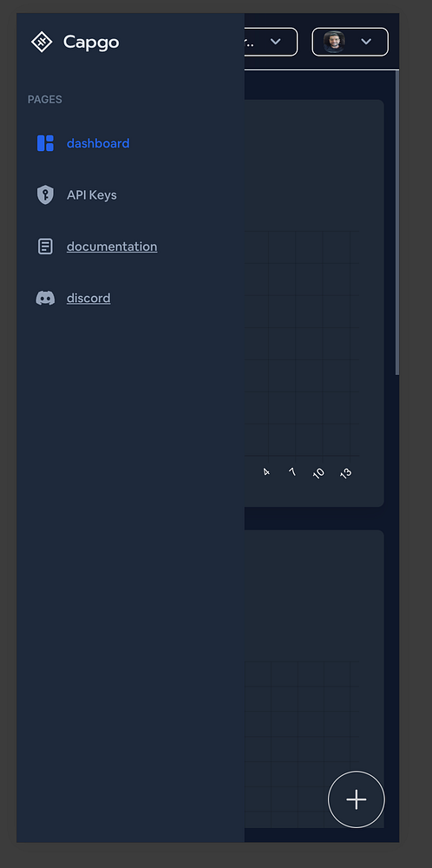This screenshot has height=868, width=432.
Task: Click the Discord logo icon
Action: 45,298
